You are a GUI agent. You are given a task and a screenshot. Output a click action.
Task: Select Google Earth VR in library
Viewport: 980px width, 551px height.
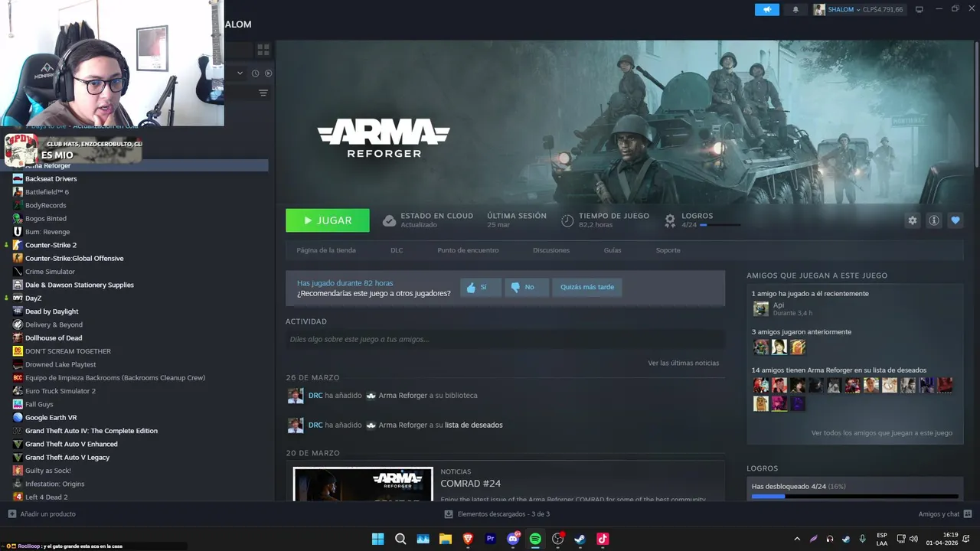51,418
